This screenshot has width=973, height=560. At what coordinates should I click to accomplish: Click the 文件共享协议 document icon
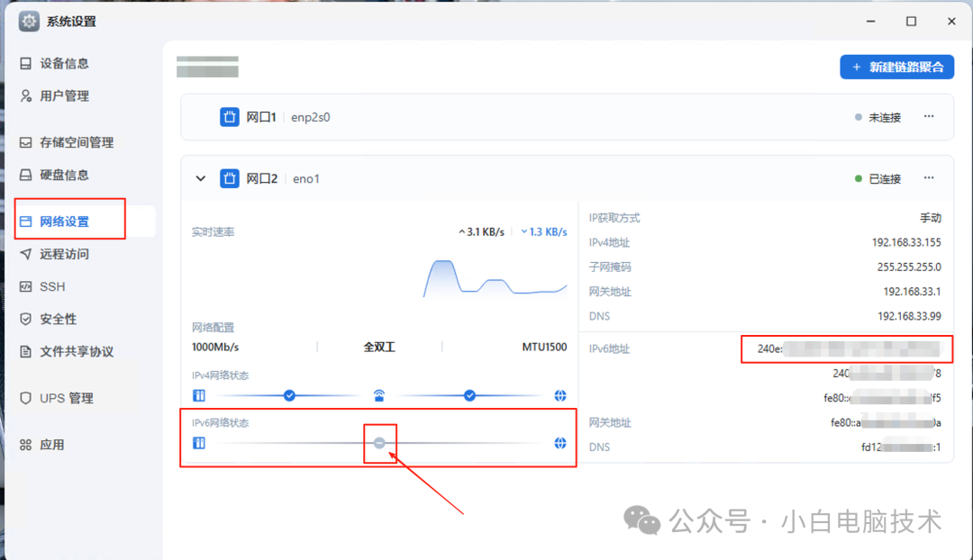tap(25, 352)
